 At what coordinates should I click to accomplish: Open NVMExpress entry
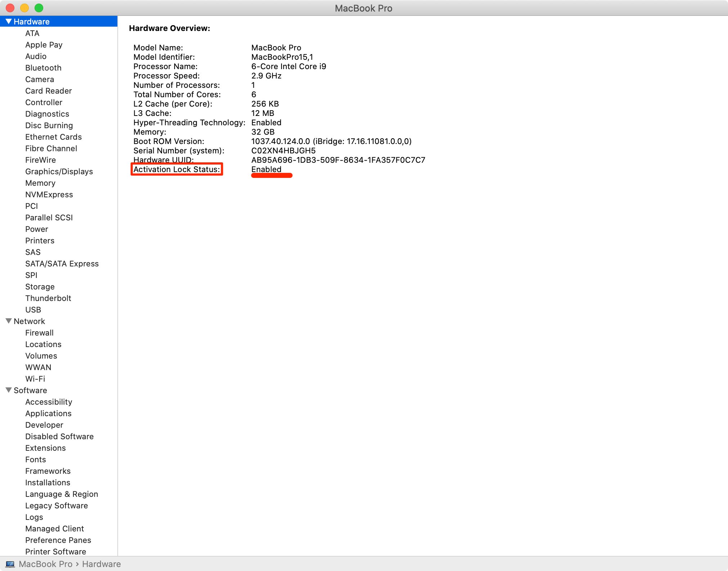click(x=49, y=194)
